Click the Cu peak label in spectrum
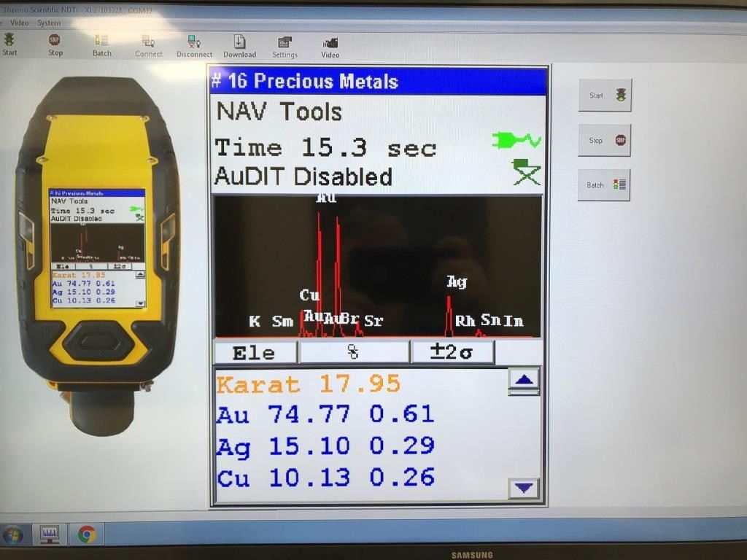Screen dimensions: 747x560 coord(309,295)
